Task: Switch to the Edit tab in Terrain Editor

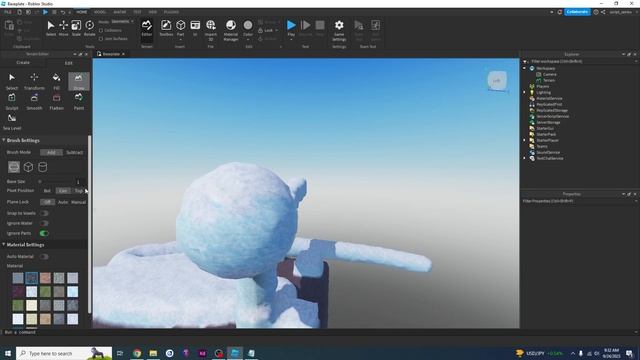Action: (x=68, y=63)
